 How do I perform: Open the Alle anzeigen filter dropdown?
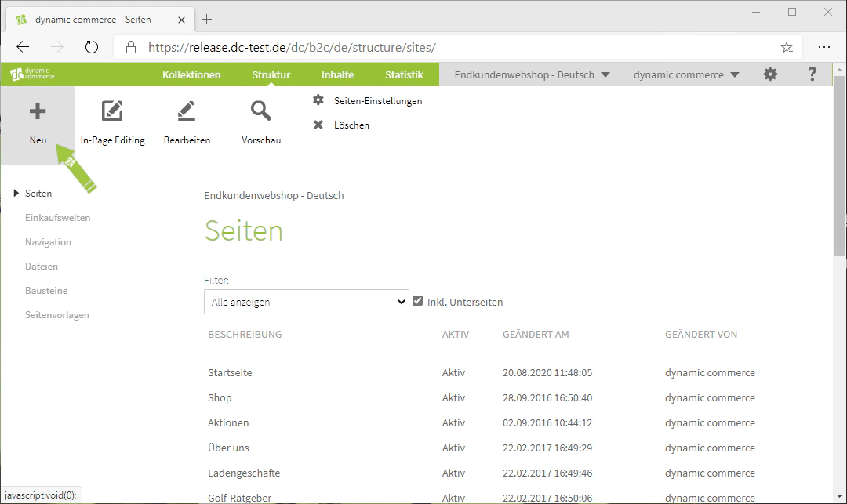pos(307,303)
